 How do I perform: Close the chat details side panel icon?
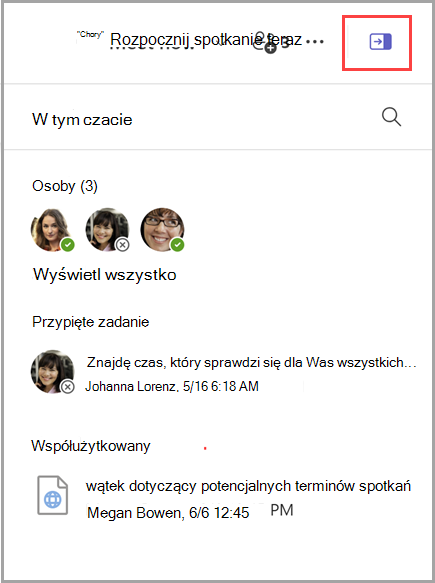pyautogui.click(x=380, y=42)
